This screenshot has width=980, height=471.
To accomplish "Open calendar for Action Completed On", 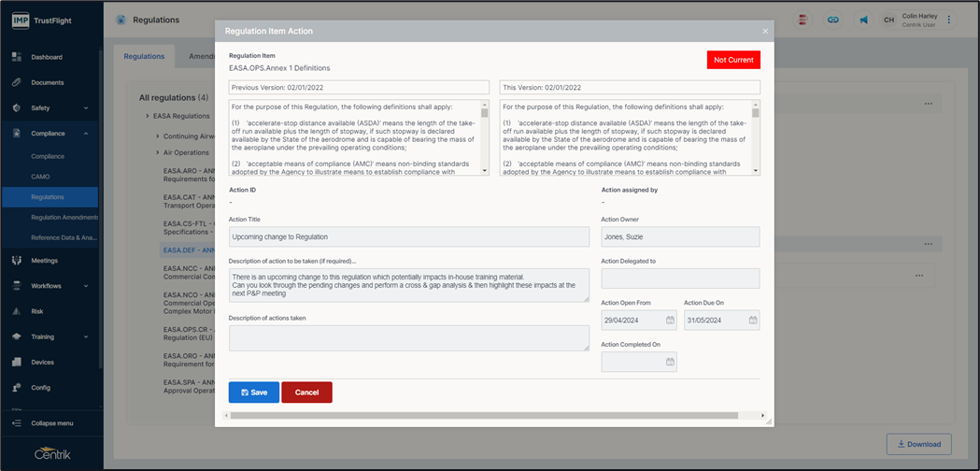I will click(670, 362).
